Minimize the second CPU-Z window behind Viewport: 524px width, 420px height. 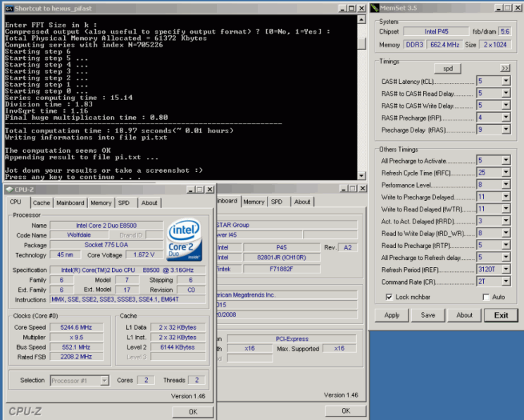point(343,189)
